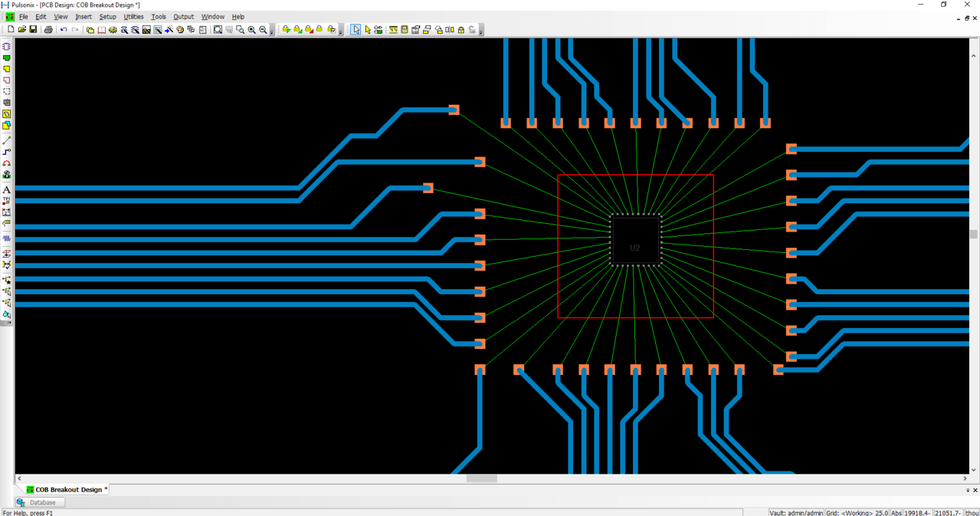Viewport: 980px width, 516px height.
Task: Click the Undo arrow icon
Action: click(x=64, y=30)
